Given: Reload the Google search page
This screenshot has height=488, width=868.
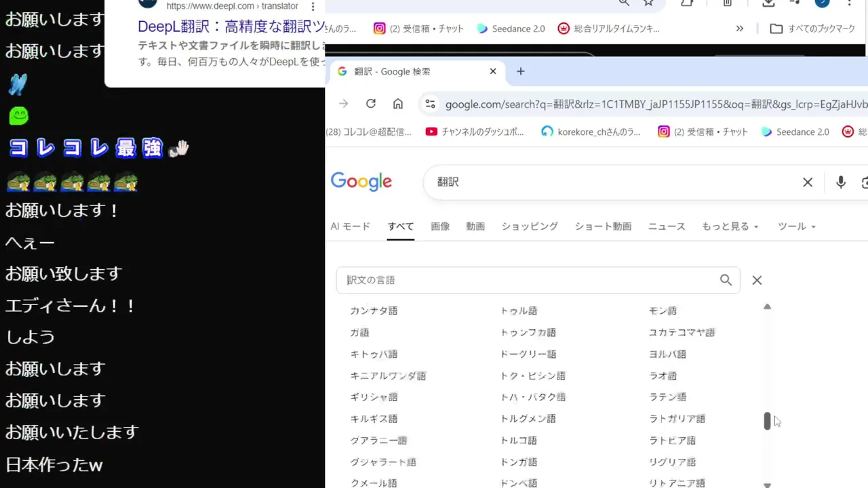Looking at the screenshot, I should 370,104.
